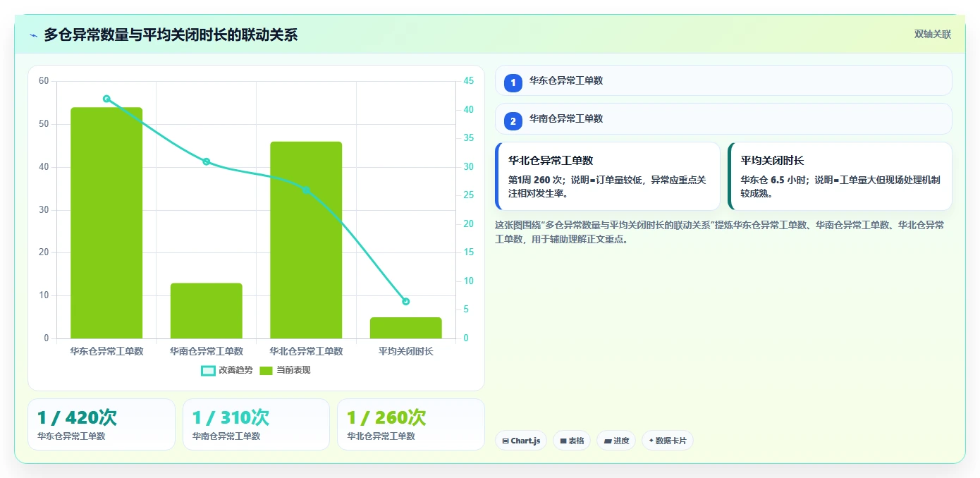Click the trend line point at 平均关闭时长
980x478 pixels.
[x=406, y=302]
